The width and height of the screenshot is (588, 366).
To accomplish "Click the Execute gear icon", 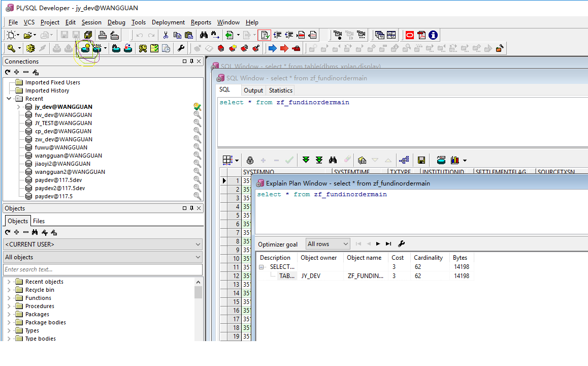I will (30, 48).
